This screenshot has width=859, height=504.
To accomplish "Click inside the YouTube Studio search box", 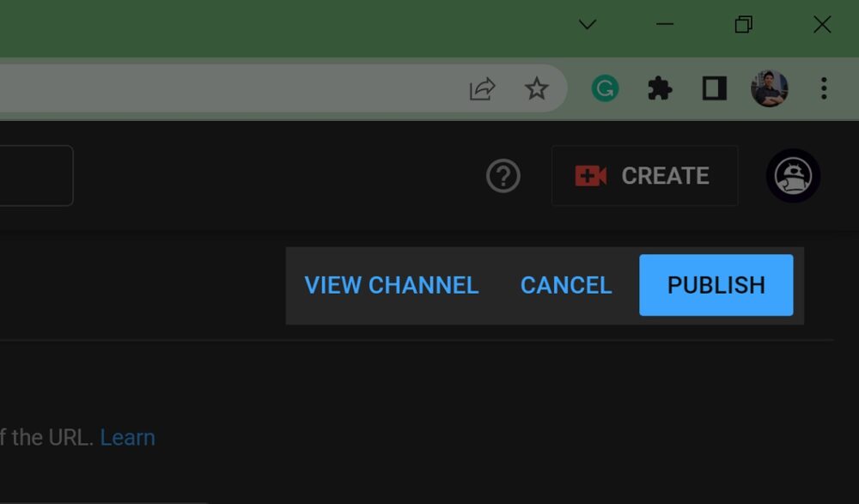I will coord(34,176).
